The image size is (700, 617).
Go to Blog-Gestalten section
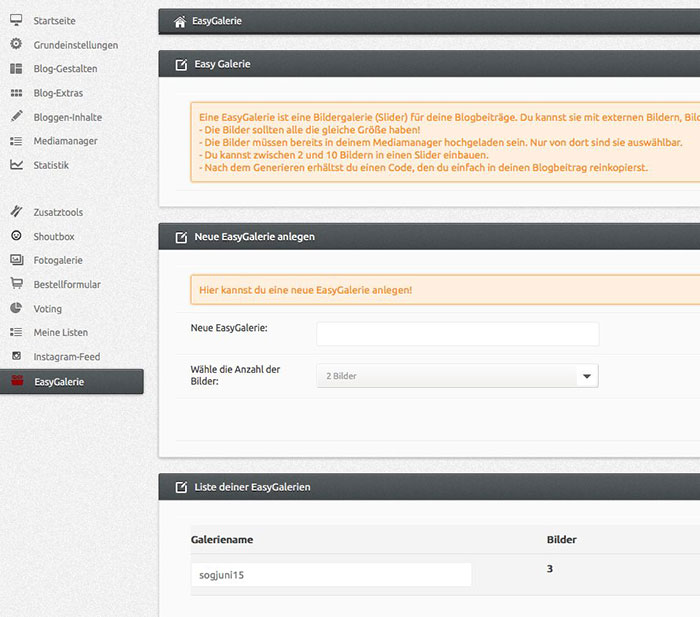pos(65,69)
